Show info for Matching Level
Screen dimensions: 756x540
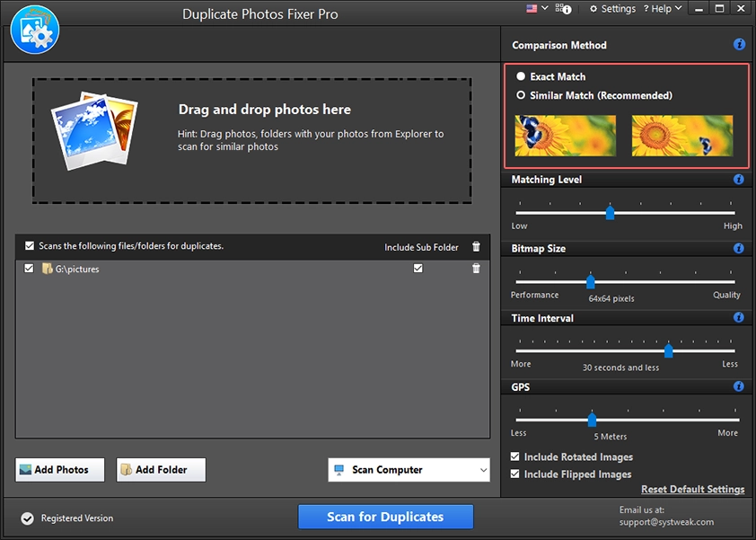[x=738, y=180]
